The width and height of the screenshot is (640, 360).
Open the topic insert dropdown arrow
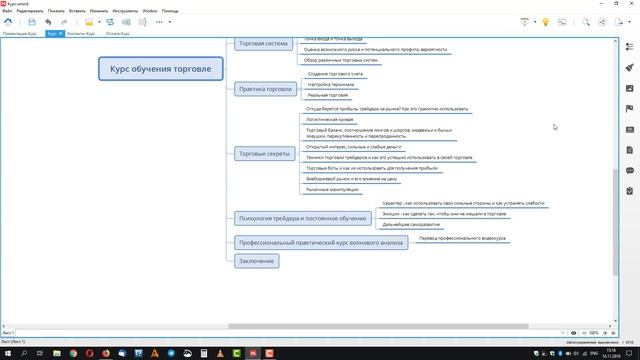(99, 22)
